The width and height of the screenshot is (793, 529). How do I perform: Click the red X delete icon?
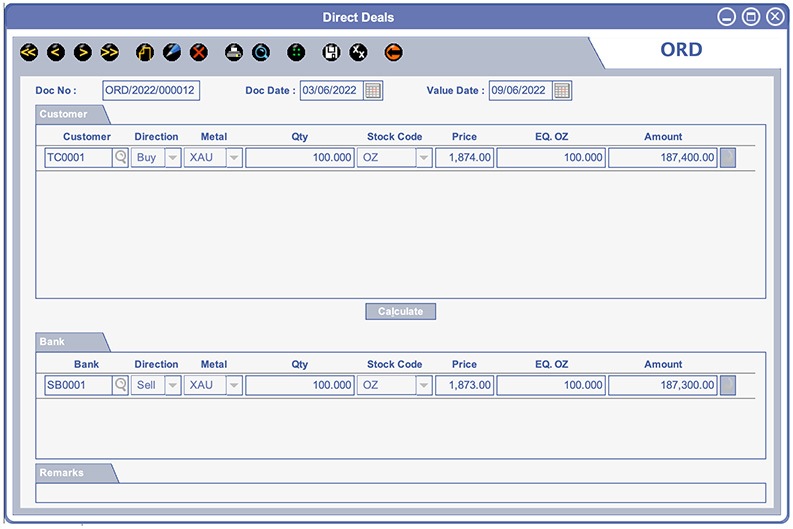click(199, 52)
